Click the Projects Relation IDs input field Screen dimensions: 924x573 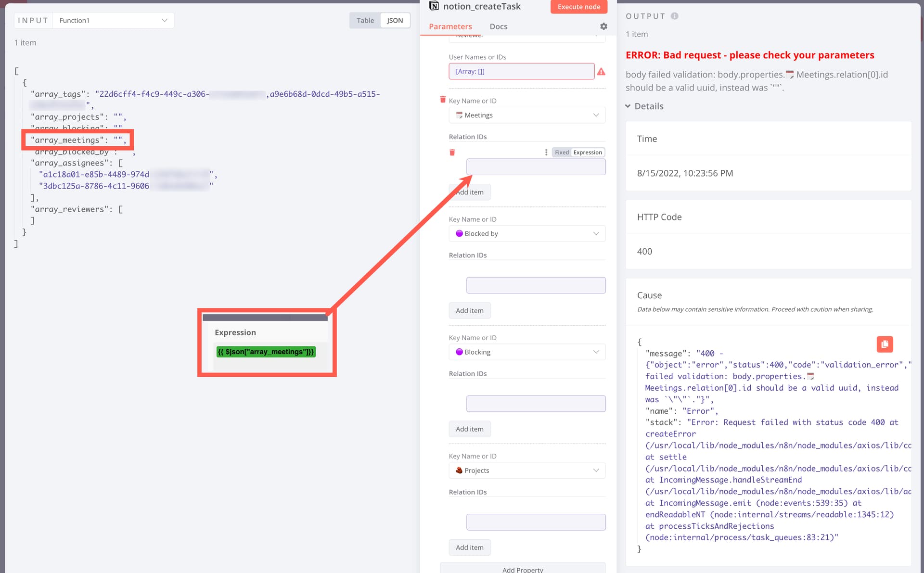pyautogui.click(x=536, y=522)
